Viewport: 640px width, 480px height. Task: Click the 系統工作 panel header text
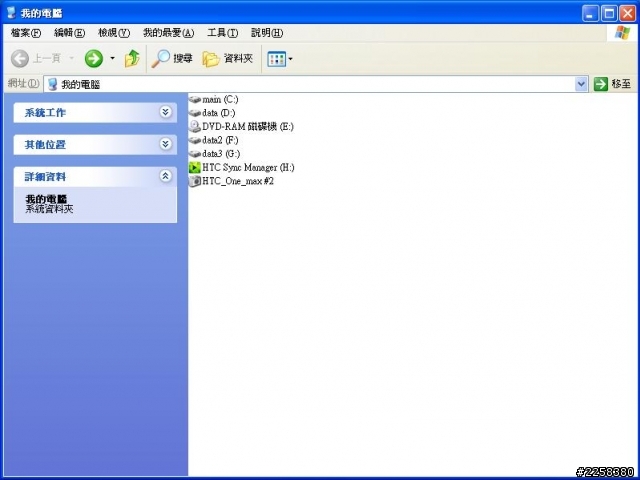coord(45,113)
